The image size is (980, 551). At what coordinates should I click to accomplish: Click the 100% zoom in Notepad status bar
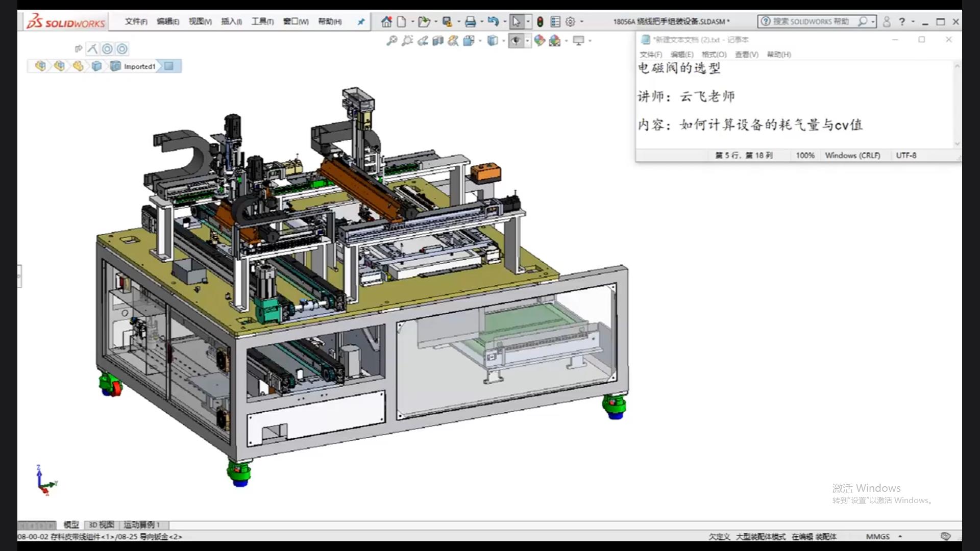coord(805,155)
